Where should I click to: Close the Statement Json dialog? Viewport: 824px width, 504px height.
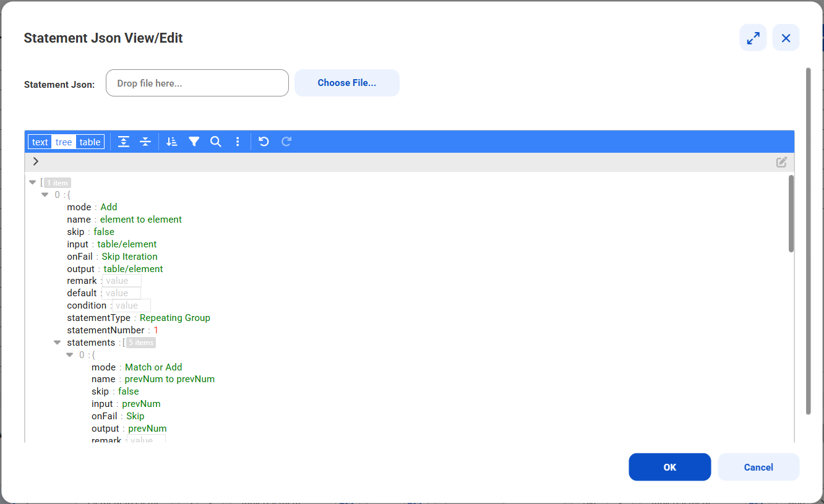(x=786, y=38)
